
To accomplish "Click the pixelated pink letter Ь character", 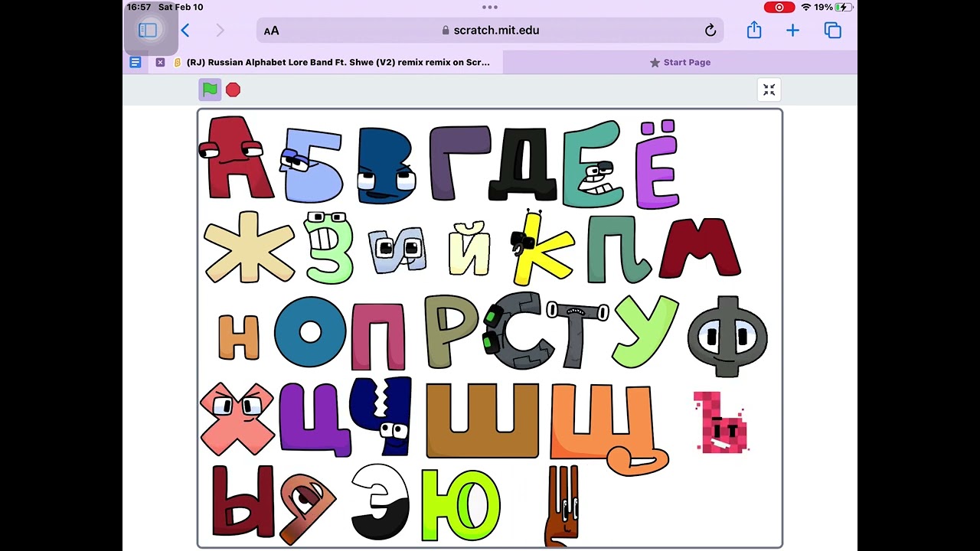I will point(720,422).
